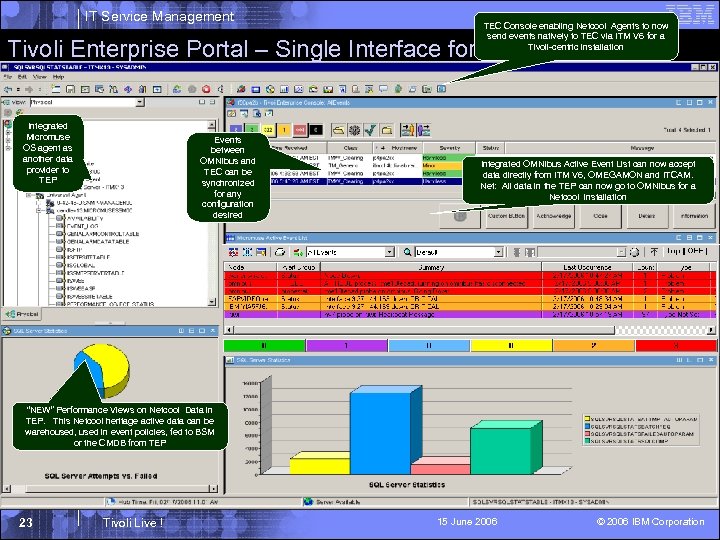Click the Last Occurrence column header
This screenshot has height=540, width=720.
point(587,267)
